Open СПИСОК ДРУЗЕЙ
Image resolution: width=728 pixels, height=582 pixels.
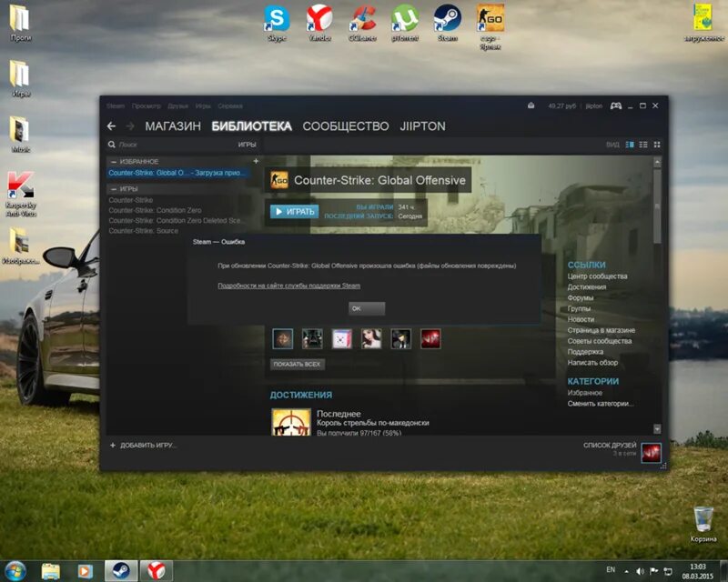(610, 445)
